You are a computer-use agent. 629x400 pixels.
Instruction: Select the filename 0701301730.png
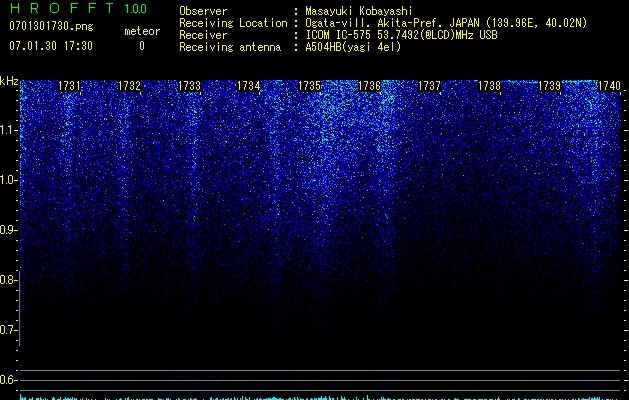point(51,26)
